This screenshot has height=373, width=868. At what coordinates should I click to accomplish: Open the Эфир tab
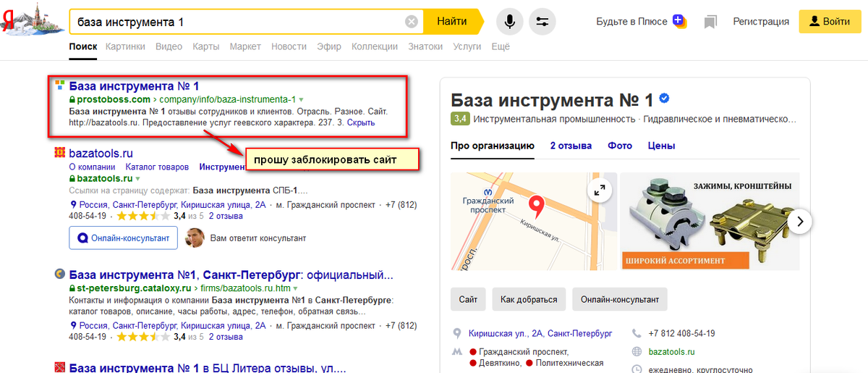pos(329,46)
